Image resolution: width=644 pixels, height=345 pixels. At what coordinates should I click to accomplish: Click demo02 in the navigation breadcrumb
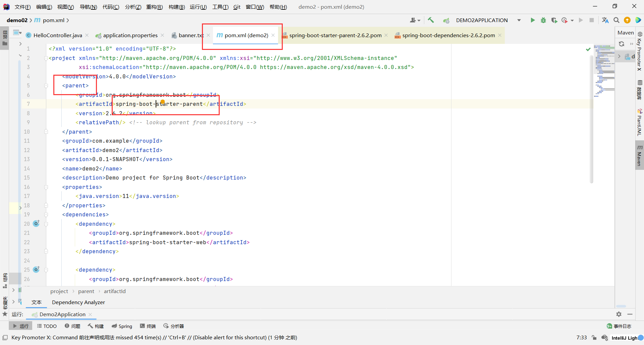click(x=17, y=20)
